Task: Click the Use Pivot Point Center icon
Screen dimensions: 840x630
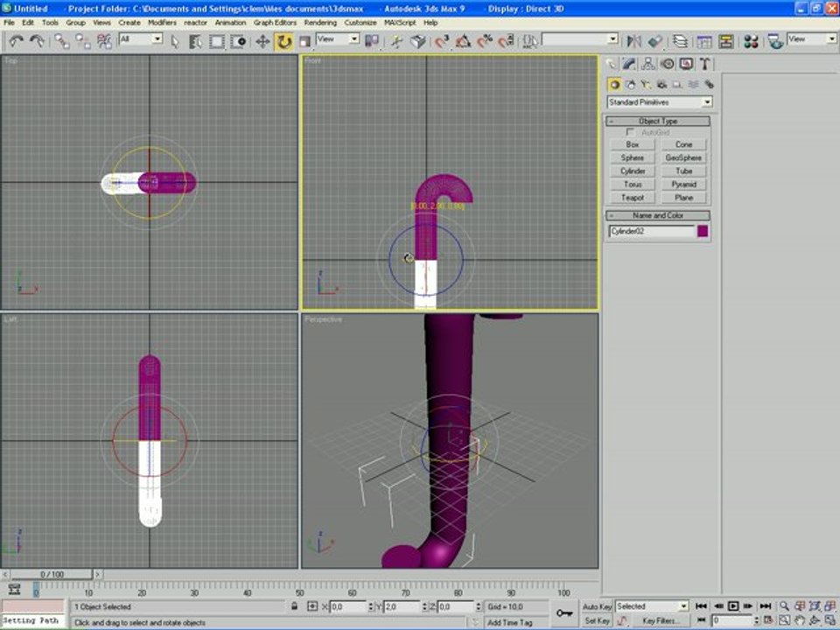Action: tap(372, 42)
